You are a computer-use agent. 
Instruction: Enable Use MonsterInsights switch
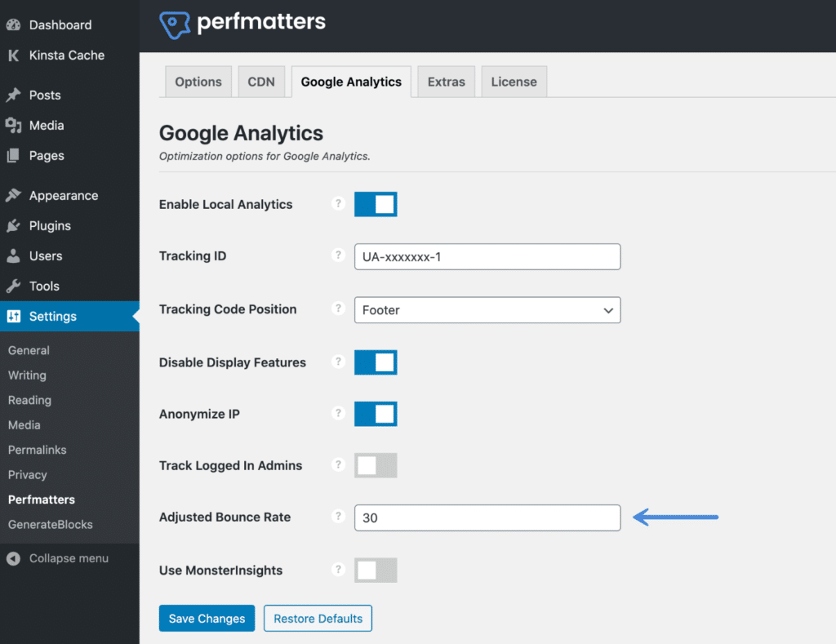(x=376, y=571)
